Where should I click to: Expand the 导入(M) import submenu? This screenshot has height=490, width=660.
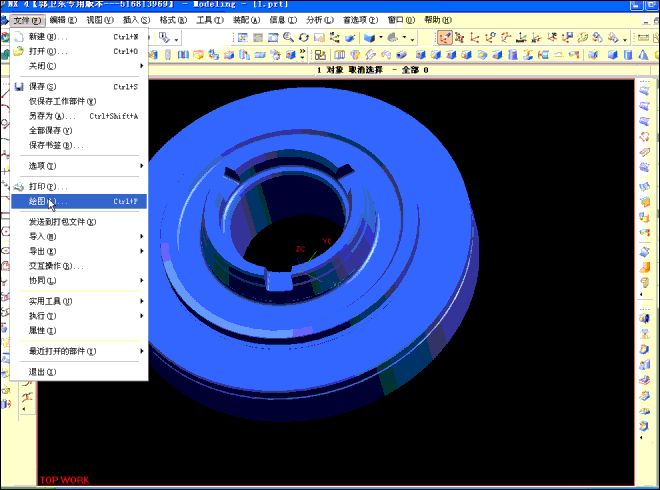(142, 237)
